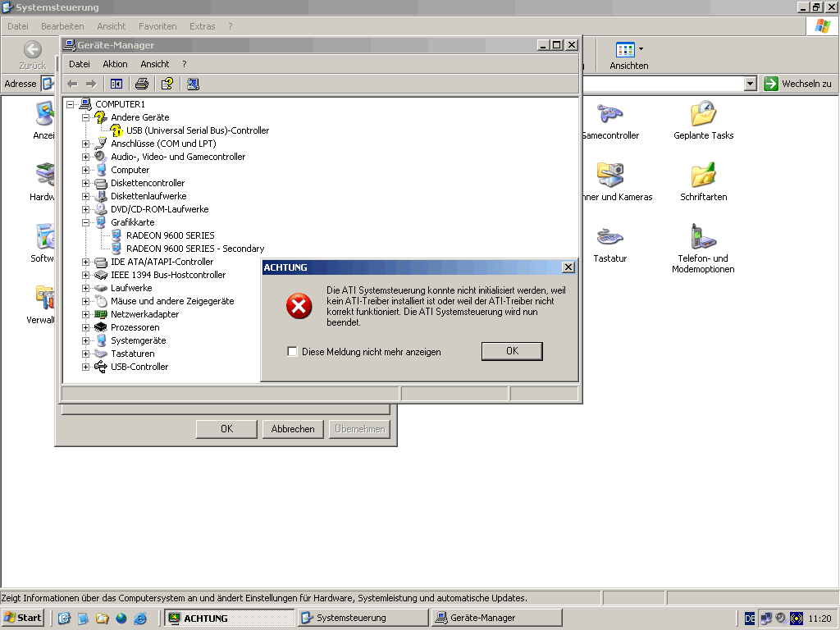Open the Tastatur control panel icon
The width and height of the screenshot is (840, 630).
(609, 236)
